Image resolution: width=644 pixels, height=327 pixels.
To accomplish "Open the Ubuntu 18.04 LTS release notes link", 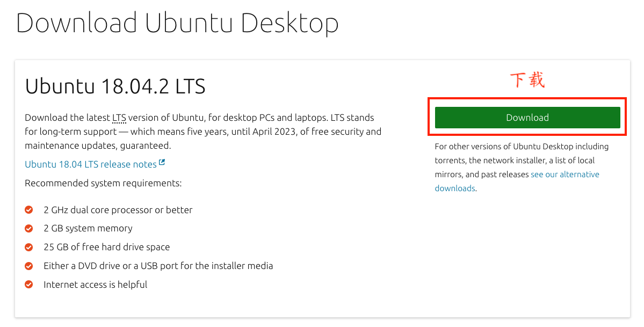I will pos(91,164).
